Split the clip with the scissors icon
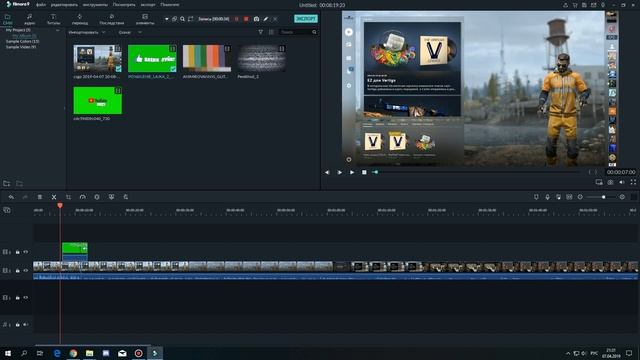The image size is (640, 360). click(x=54, y=197)
